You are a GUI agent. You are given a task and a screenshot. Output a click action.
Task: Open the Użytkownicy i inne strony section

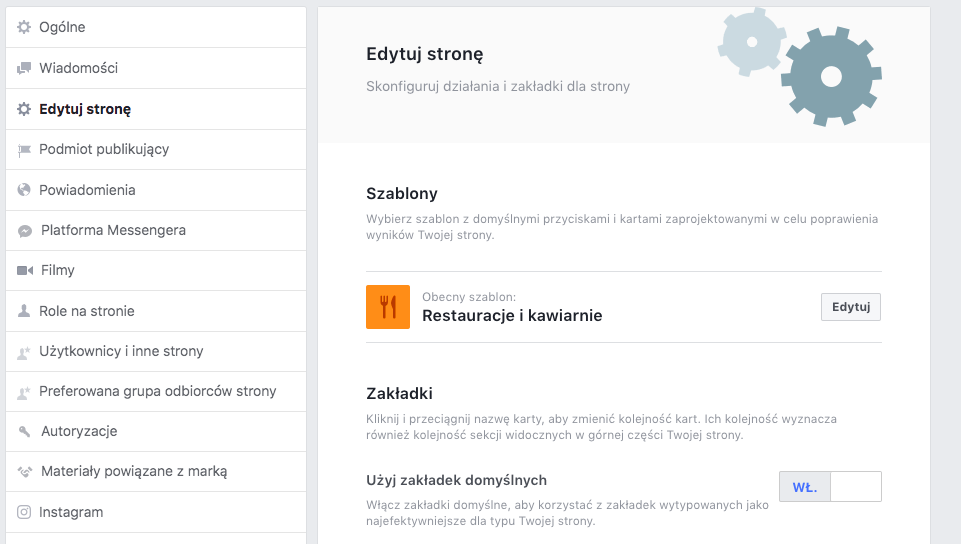coord(121,351)
